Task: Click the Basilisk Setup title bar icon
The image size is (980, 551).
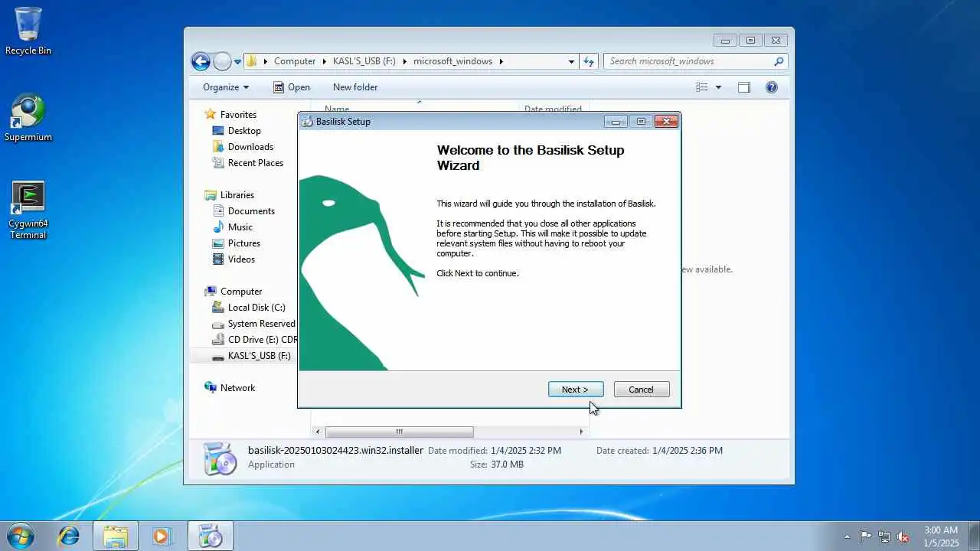Action: point(308,122)
